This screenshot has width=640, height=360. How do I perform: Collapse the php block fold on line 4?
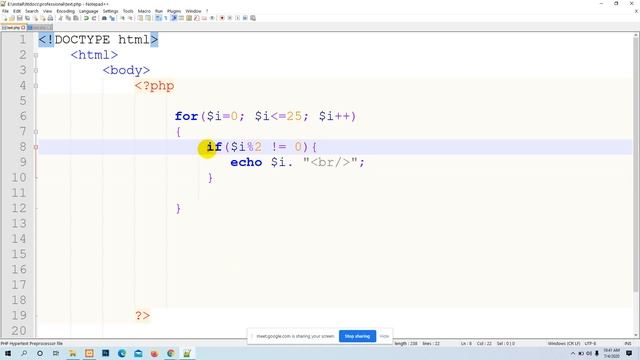point(36,86)
